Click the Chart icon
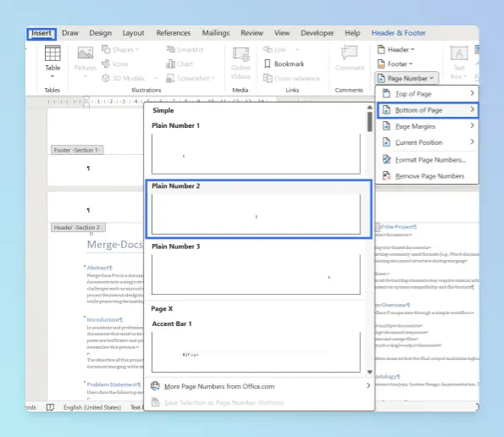The height and width of the screenshot is (437, 504). 170,64
